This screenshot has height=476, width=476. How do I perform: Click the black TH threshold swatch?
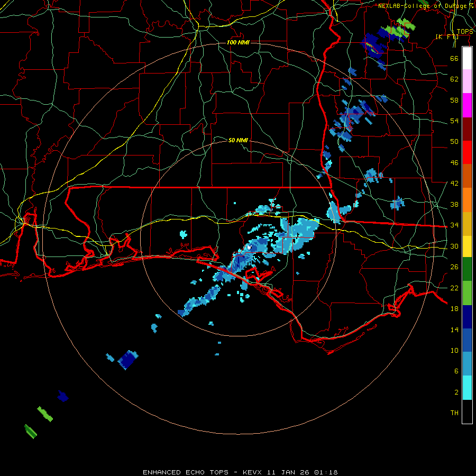tap(467, 411)
